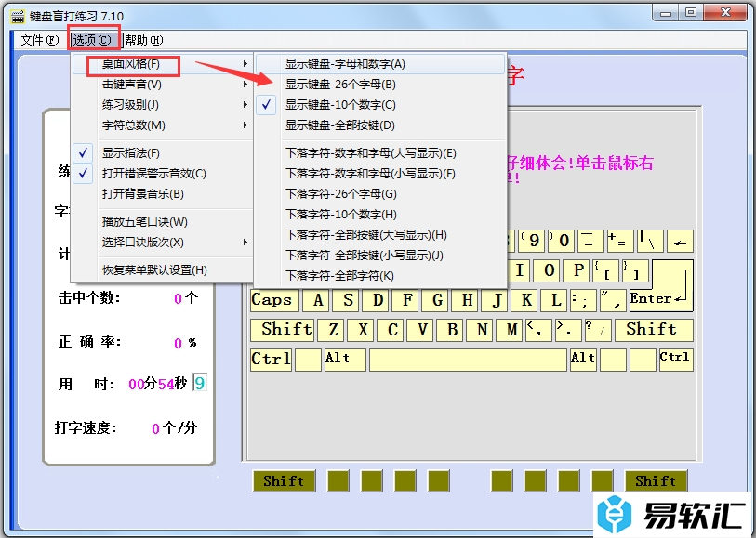Enable 打开背景音乐(B) option

(163, 193)
